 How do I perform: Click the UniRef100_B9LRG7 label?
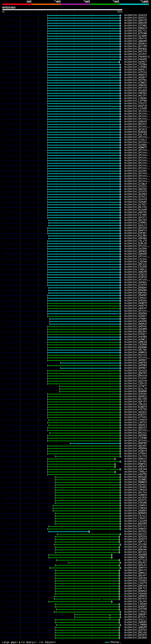pyautogui.click(x=135, y=562)
